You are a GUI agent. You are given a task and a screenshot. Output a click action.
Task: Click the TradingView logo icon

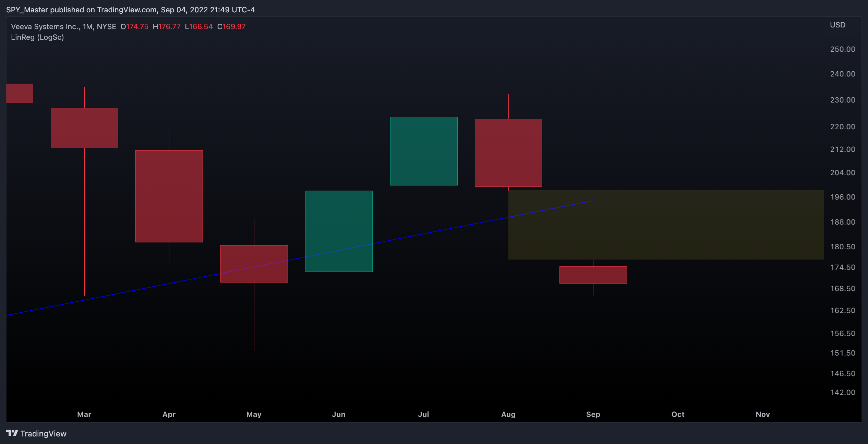coord(12,433)
